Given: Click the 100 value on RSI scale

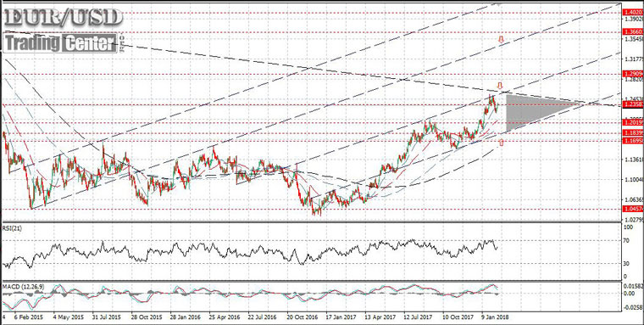Looking at the screenshot, I should click(629, 227).
